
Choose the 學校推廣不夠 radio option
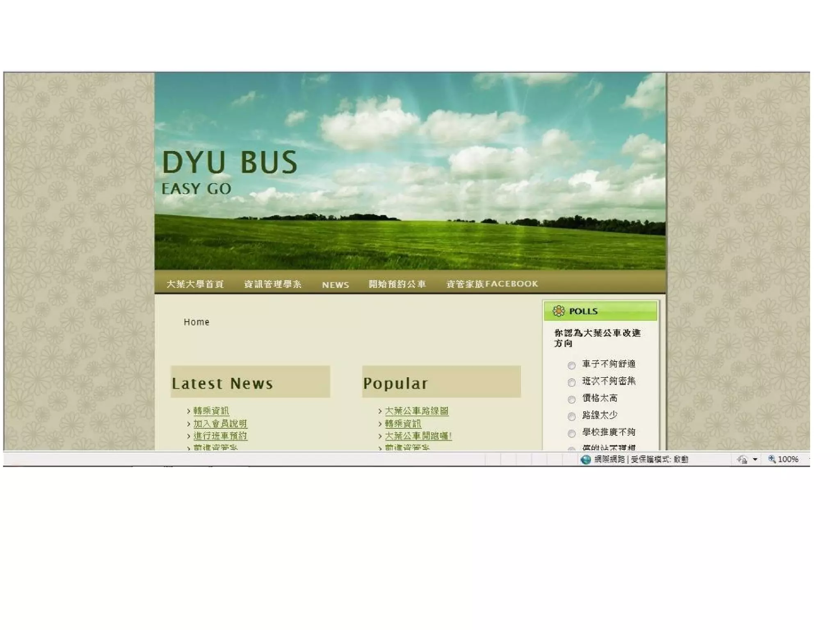click(x=571, y=433)
